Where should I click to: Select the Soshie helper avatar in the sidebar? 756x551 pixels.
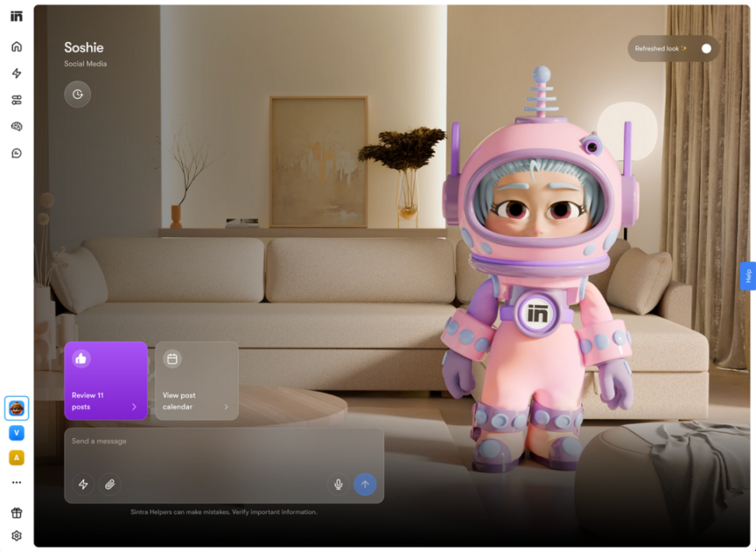point(16,408)
